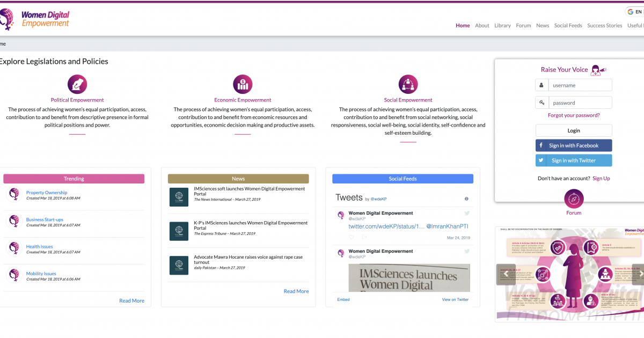Click the Twitter bird icon on the second tweet
The width and height of the screenshot is (644, 338).
coord(467,251)
